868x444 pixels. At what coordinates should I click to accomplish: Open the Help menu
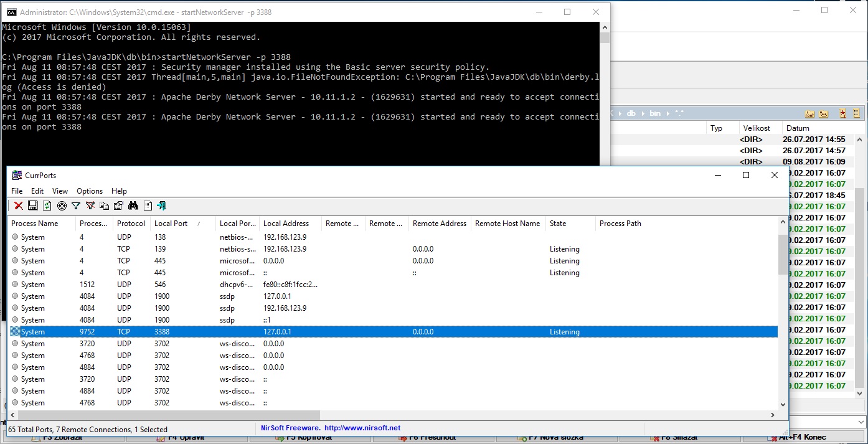tap(118, 191)
